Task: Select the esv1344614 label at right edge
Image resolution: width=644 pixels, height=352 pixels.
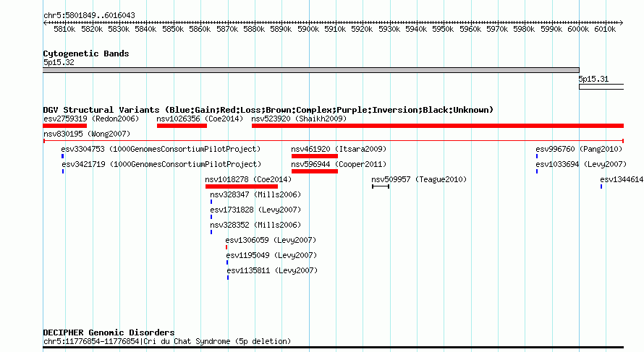Action: click(x=622, y=180)
